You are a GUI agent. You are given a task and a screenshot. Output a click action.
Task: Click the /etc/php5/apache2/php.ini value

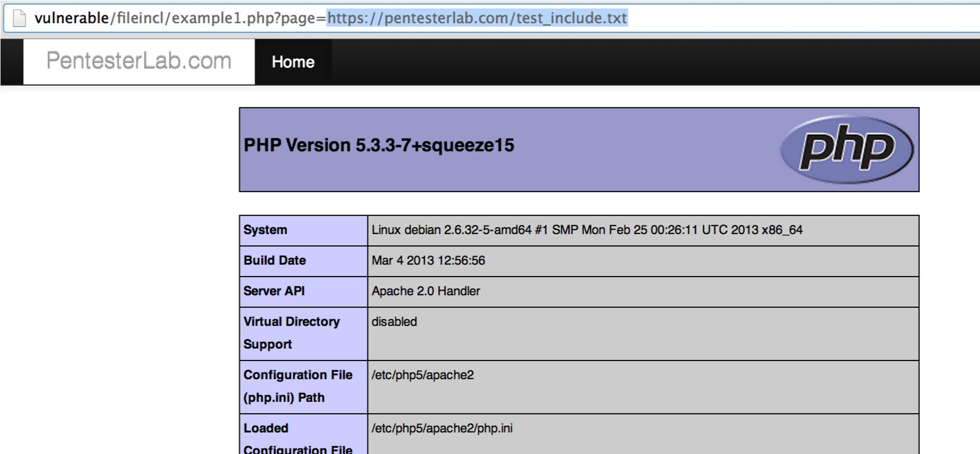tap(442, 428)
